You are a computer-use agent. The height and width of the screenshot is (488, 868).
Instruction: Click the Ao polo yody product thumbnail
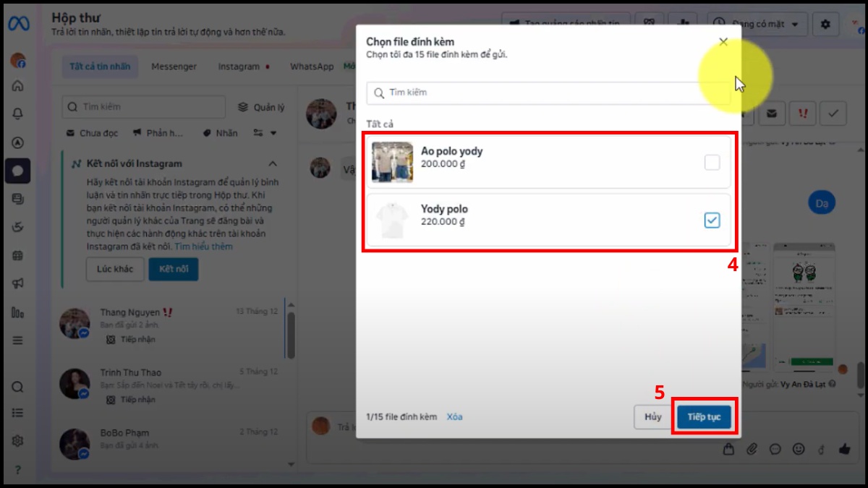(x=393, y=162)
